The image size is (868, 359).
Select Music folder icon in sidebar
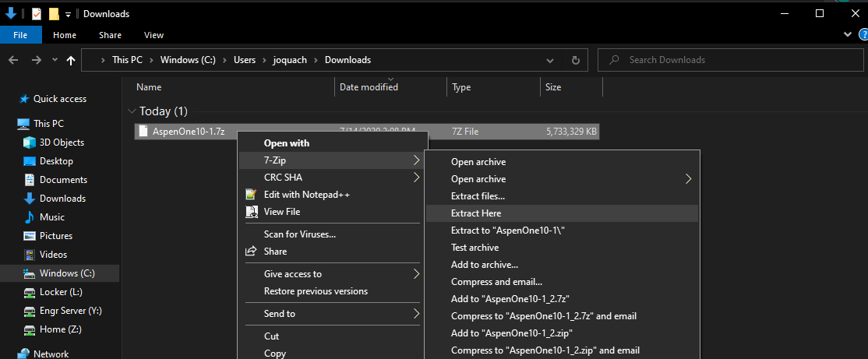(x=30, y=217)
